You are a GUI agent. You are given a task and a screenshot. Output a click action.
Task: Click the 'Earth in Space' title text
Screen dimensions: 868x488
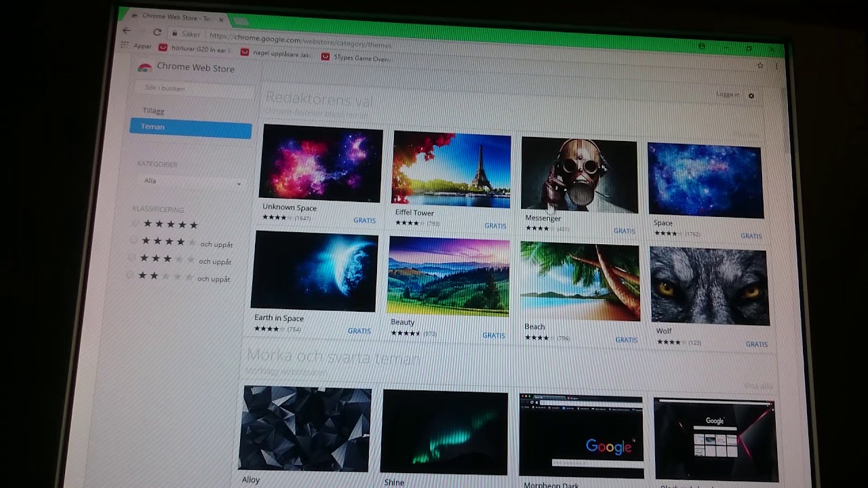(x=279, y=318)
